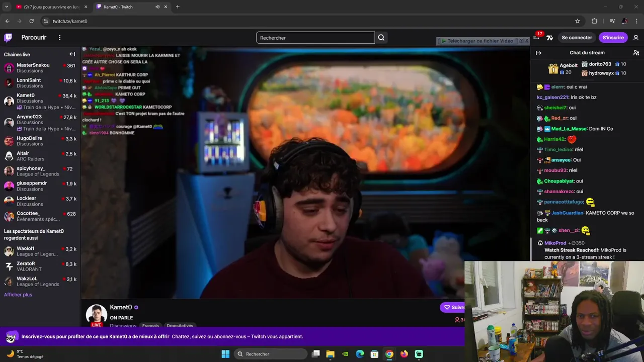Click JashGuardian username in chat
The width and height of the screenshot is (644, 362).
click(568, 213)
